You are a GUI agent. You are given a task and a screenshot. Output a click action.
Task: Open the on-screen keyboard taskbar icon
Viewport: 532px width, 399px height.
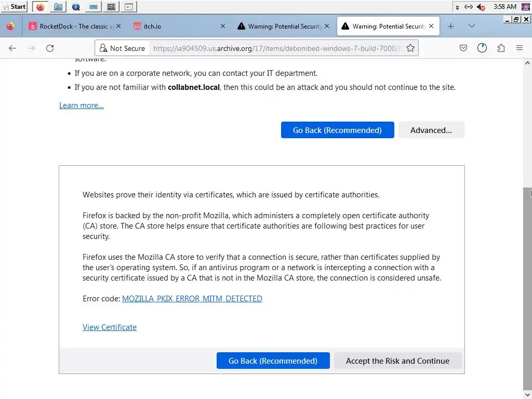point(94,7)
